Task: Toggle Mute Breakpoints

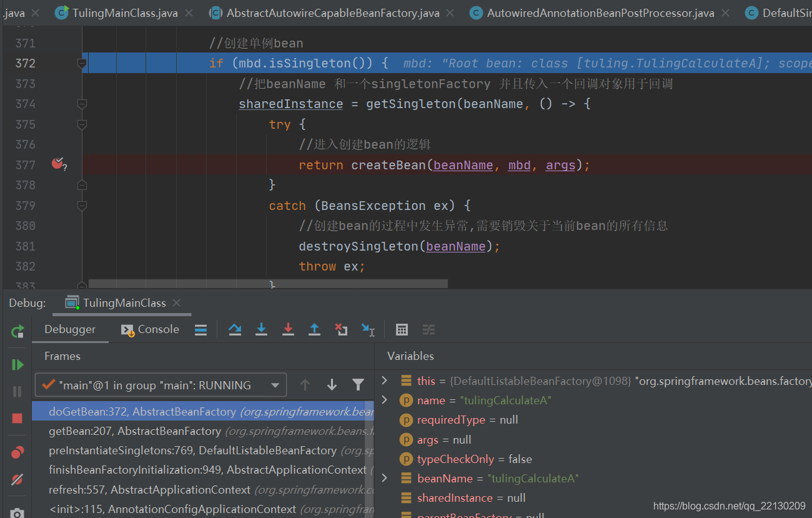Action: [x=17, y=480]
